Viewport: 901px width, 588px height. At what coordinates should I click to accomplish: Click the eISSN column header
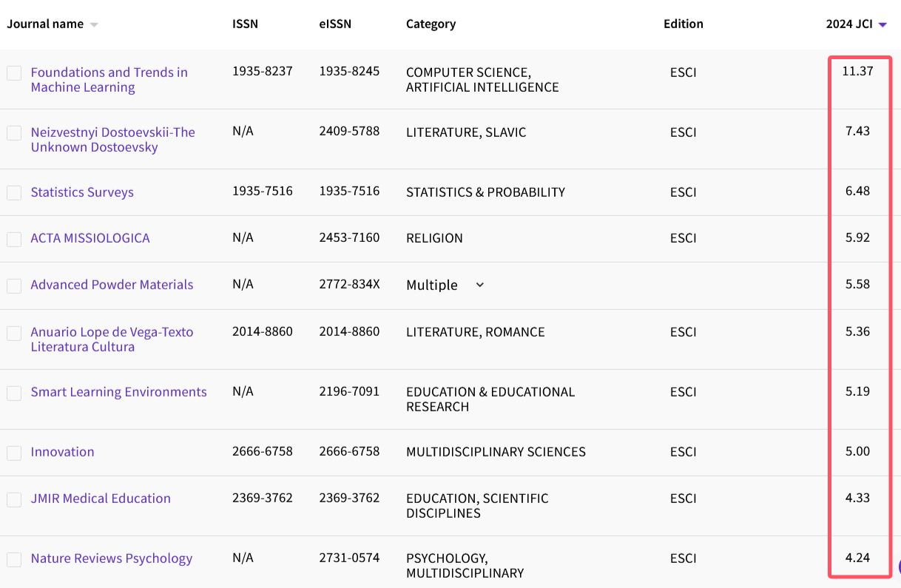[335, 24]
